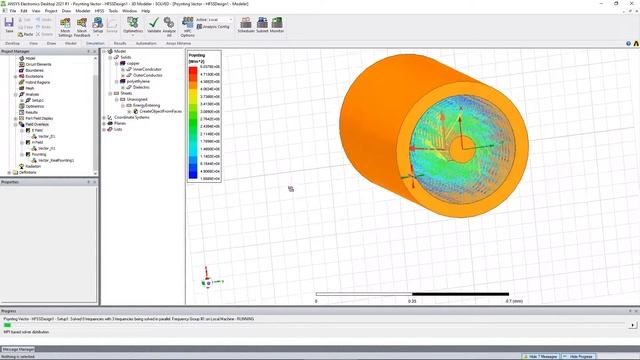
Task: Open HPC Options in the ribbon
Action: pos(187,27)
